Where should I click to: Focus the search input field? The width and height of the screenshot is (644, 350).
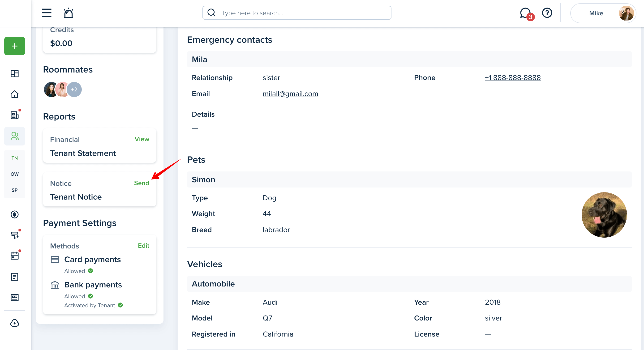297,13
